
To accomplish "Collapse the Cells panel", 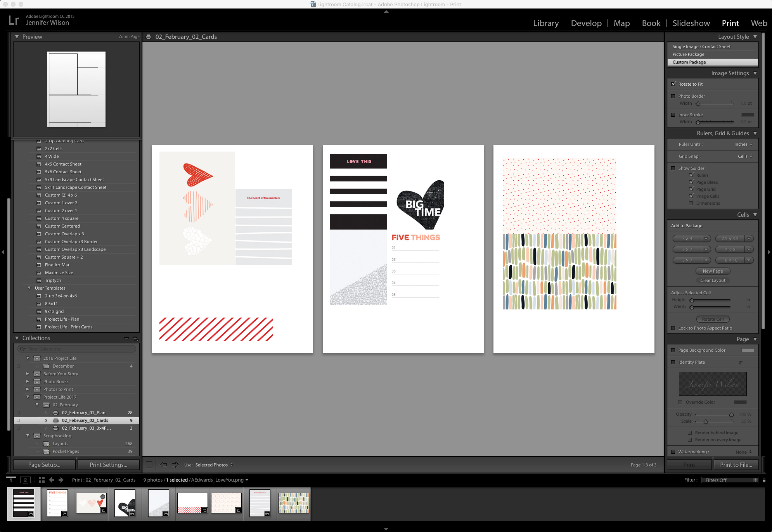I will [755, 215].
